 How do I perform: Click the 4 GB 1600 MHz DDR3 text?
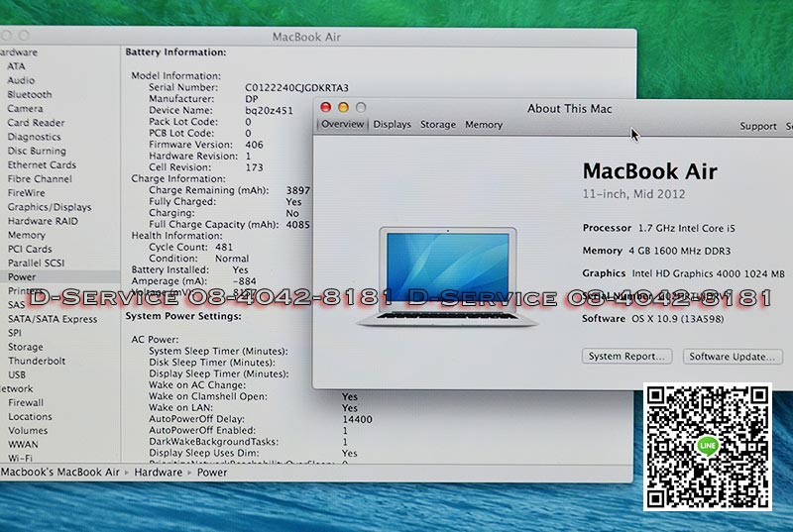point(680,251)
